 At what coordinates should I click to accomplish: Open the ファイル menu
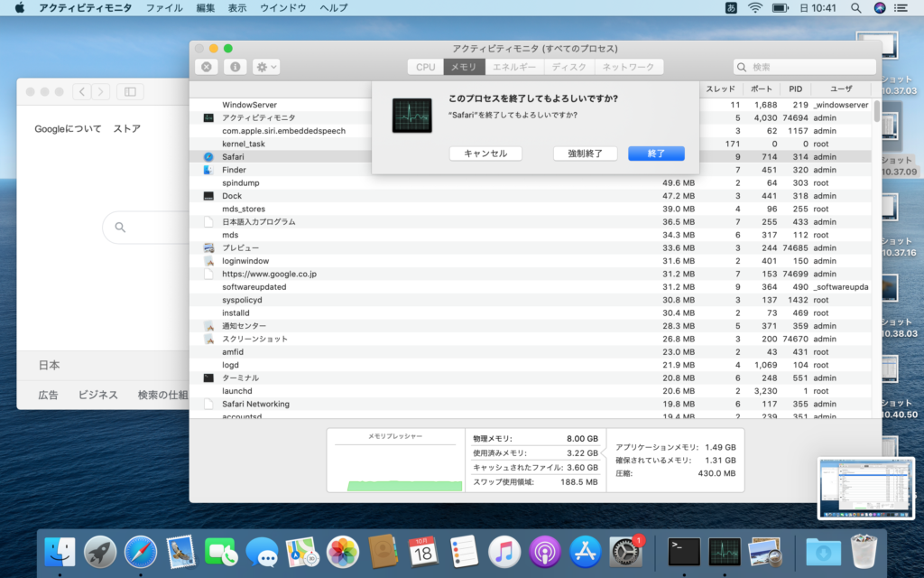click(164, 7)
